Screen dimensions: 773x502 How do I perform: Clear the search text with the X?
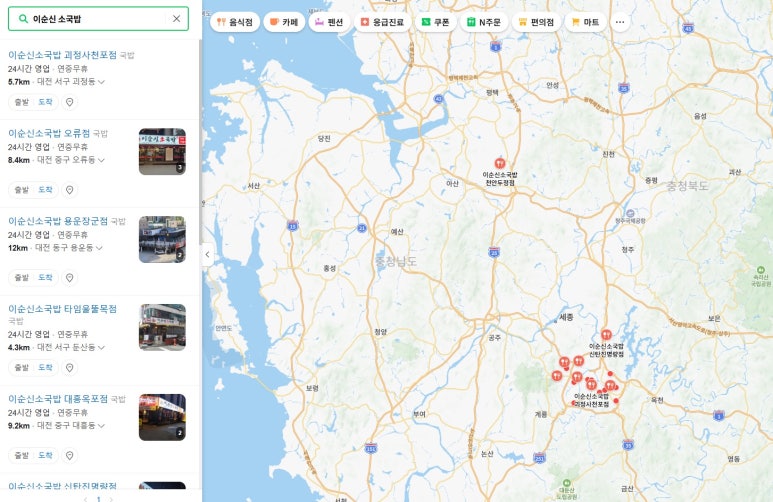click(176, 19)
